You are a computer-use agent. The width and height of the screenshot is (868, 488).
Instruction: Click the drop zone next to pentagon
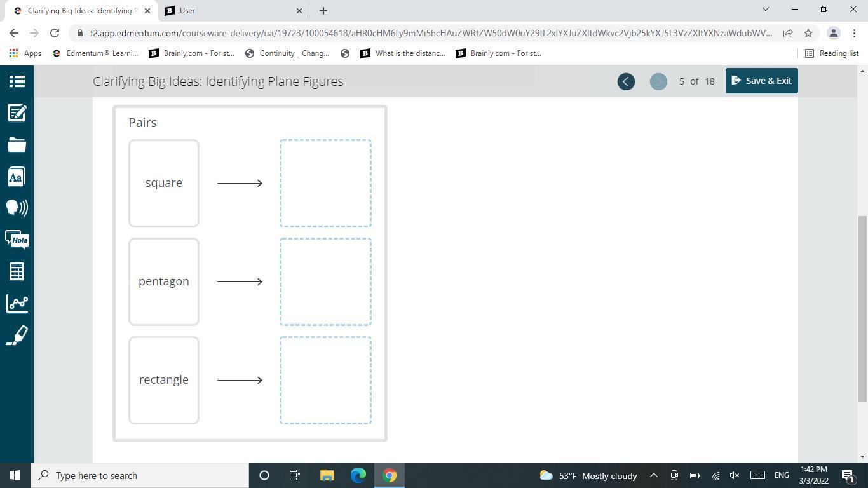(325, 281)
